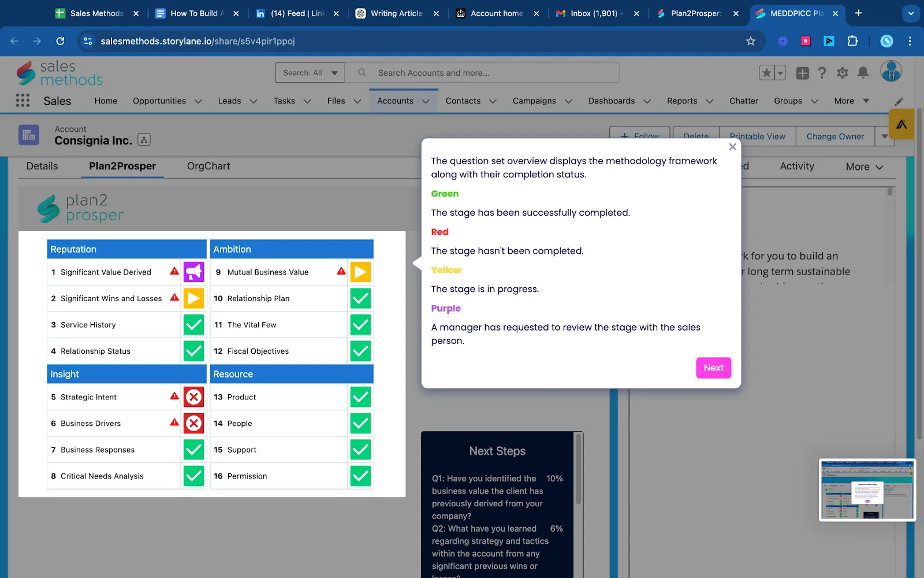This screenshot has height=578, width=924.
Task: Go to the Home nav item
Action: pyautogui.click(x=106, y=101)
